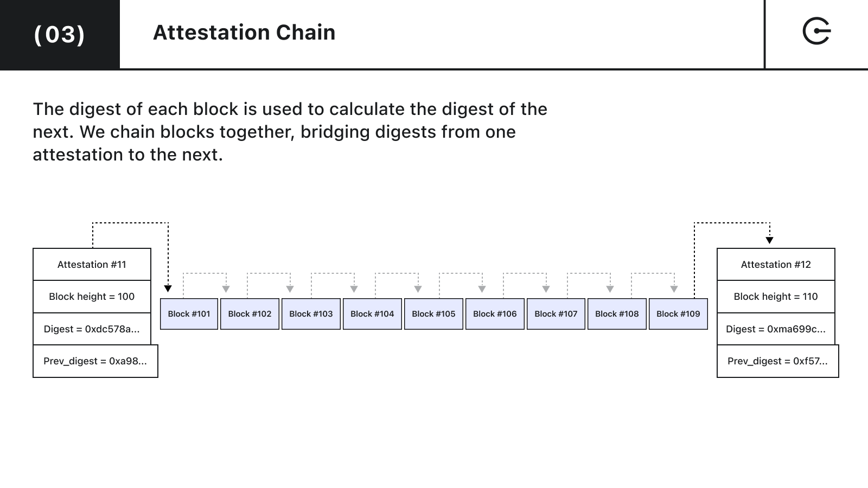This screenshot has height=488, width=868.
Task: Select the Block #108 box
Action: [617, 314]
